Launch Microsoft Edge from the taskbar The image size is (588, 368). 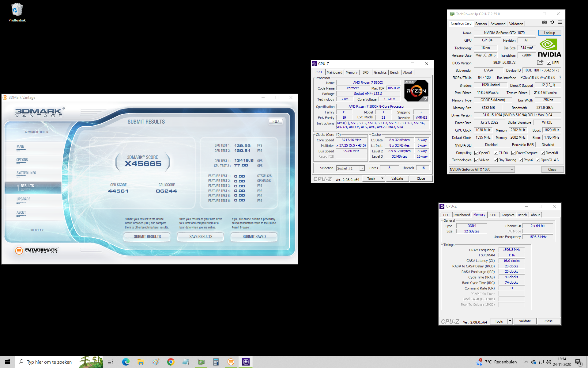pos(126,362)
